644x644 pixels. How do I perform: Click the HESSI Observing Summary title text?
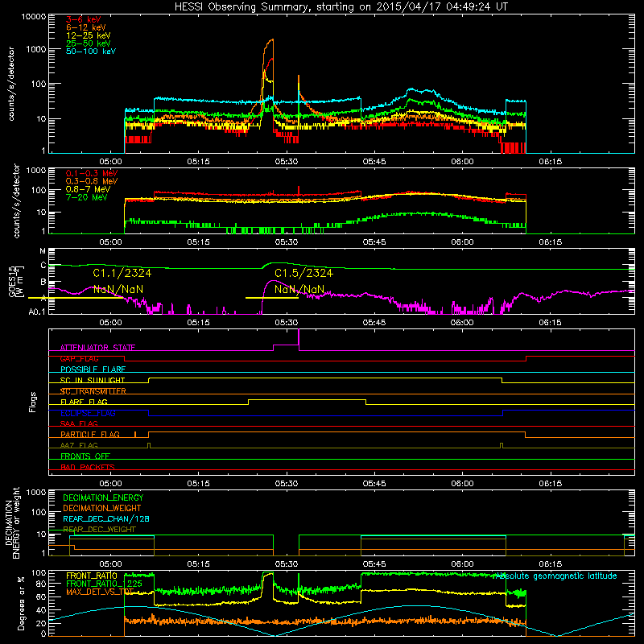(x=341, y=7)
